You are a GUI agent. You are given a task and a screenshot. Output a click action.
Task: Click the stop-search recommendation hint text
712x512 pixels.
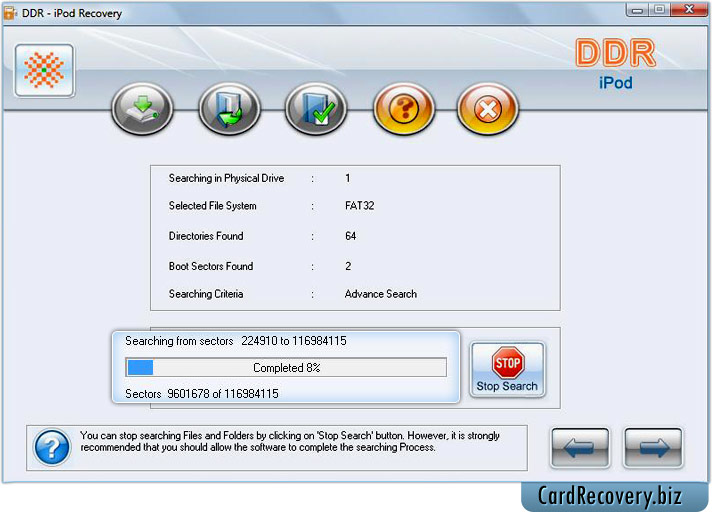pos(290,441)
